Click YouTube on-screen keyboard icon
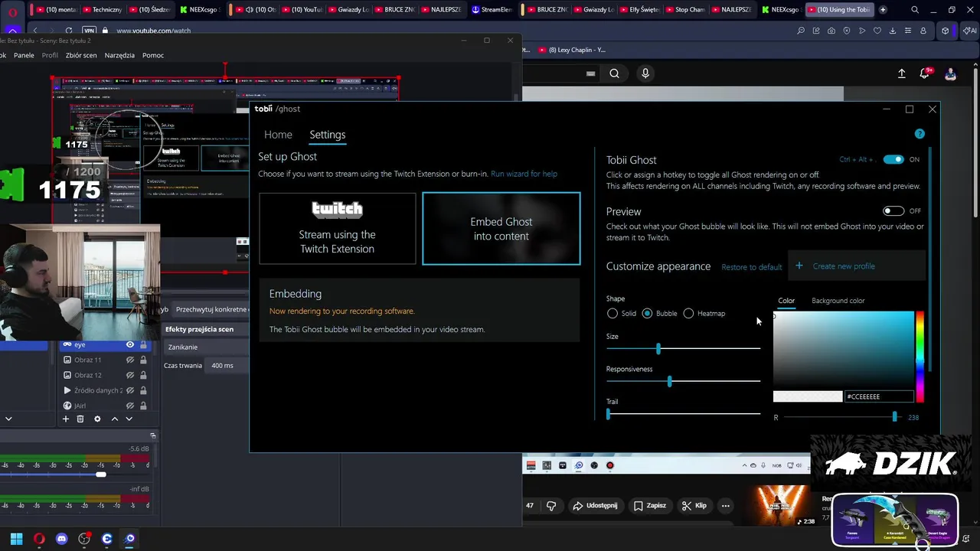The width and height of the screenshot is (980, 551). [x=590, y=73]
